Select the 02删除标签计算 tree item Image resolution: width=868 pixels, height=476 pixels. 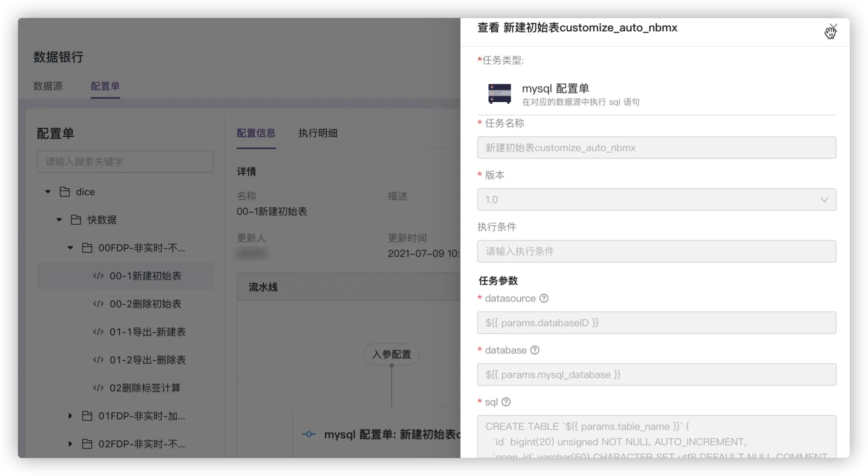145,388
